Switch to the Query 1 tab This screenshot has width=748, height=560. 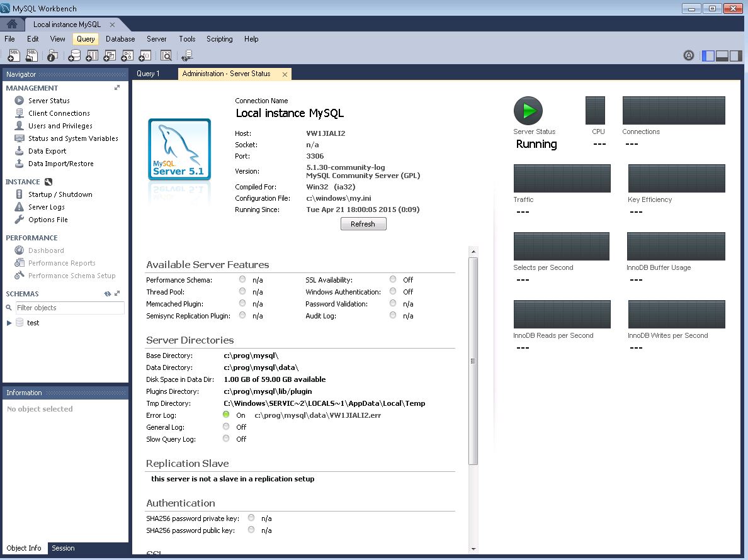[x=148, y=74]
